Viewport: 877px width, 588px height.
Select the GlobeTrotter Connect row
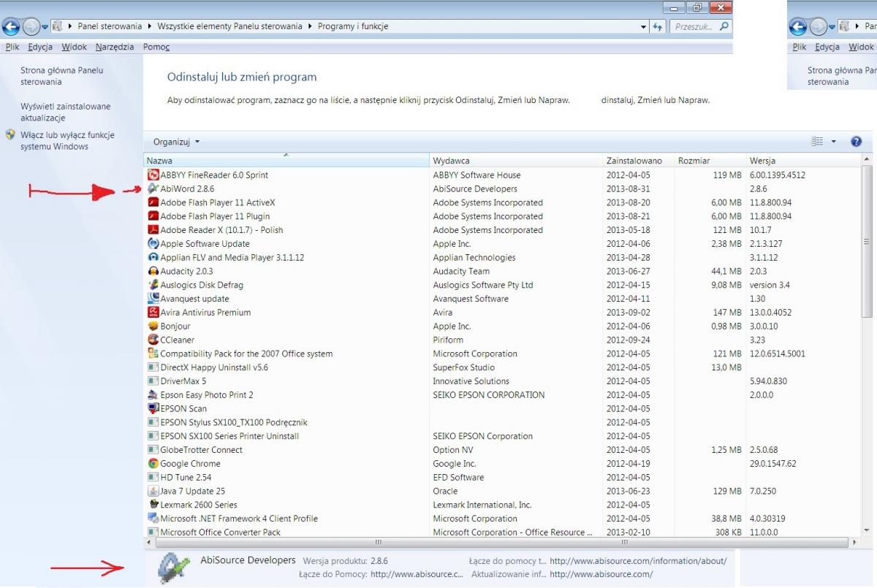click(x=503, y=449)
